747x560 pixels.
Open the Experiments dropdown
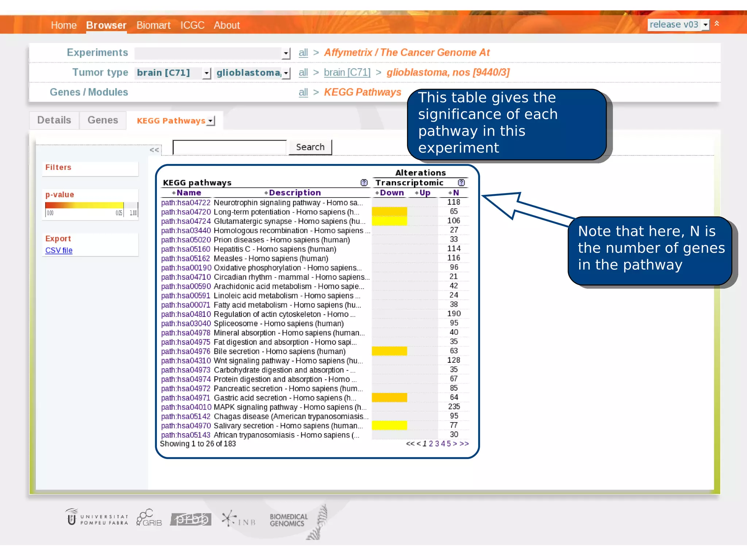point(286,53)
